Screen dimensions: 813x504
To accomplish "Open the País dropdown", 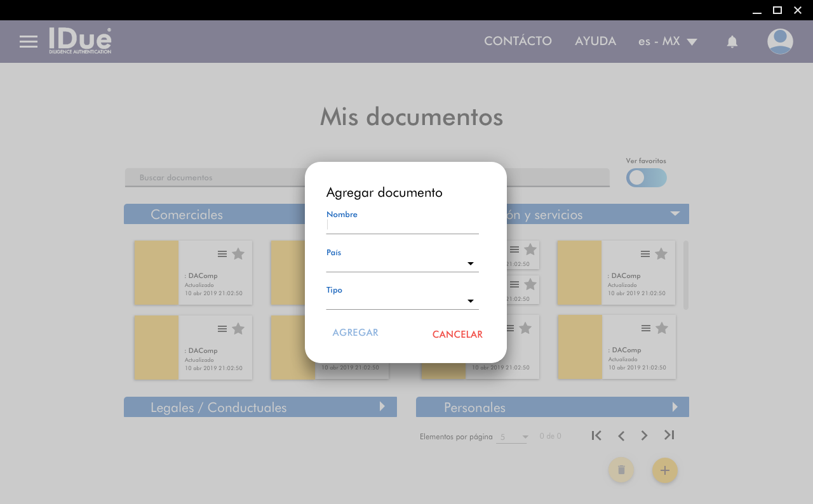I will tap(402, 263).
